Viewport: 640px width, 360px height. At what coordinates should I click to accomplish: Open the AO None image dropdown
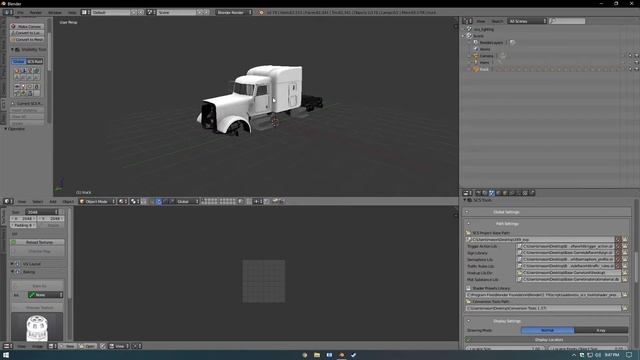coord(45,295)
